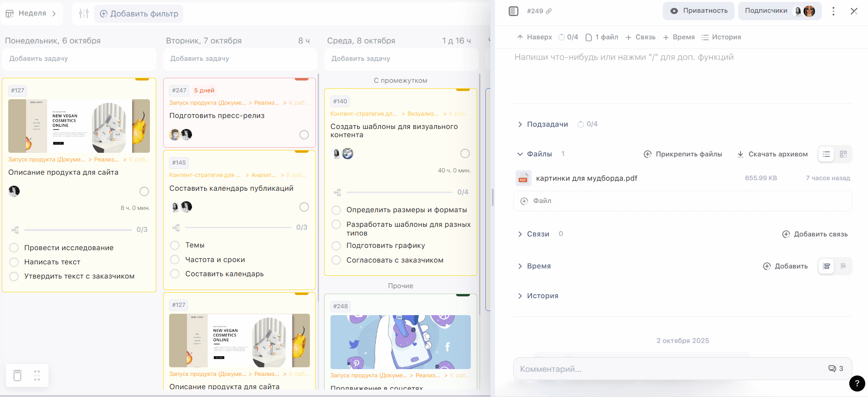The height and width of the screenshot is (397, 868).
Task: Check off subtask Частота и сроки
Action: pyautogui.click(x=175, y=260)
